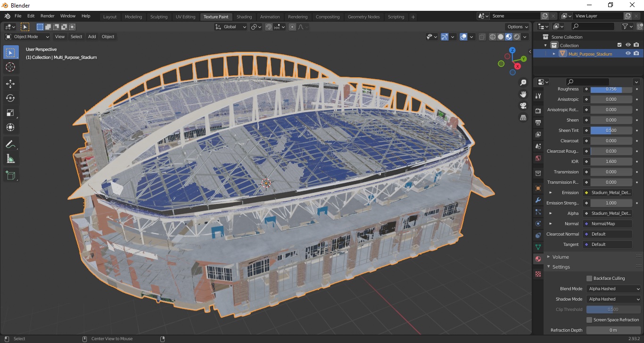Open the Object Mode dropdown
Screen dimensions: 644x343
(27, 37)
